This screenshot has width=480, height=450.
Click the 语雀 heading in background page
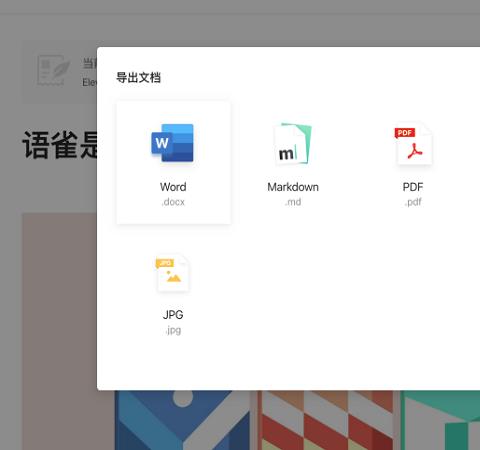(x=60, y=145)
